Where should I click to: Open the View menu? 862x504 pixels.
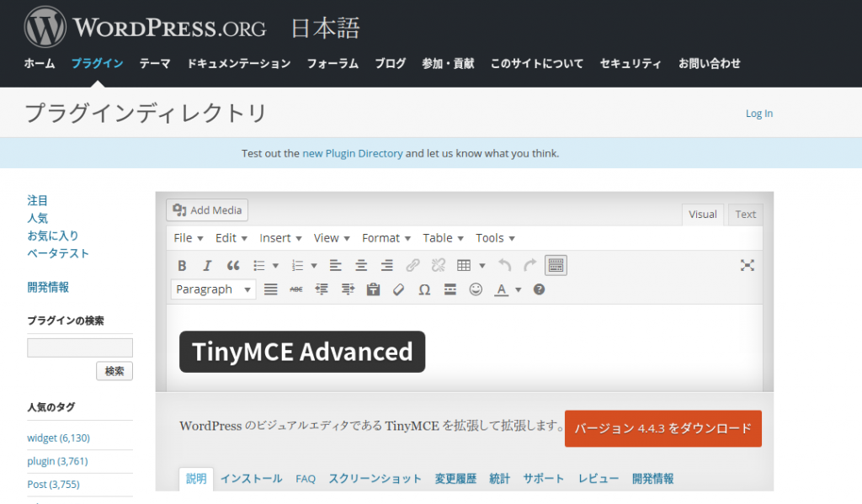pyautogui.click(x=332, y=238)
